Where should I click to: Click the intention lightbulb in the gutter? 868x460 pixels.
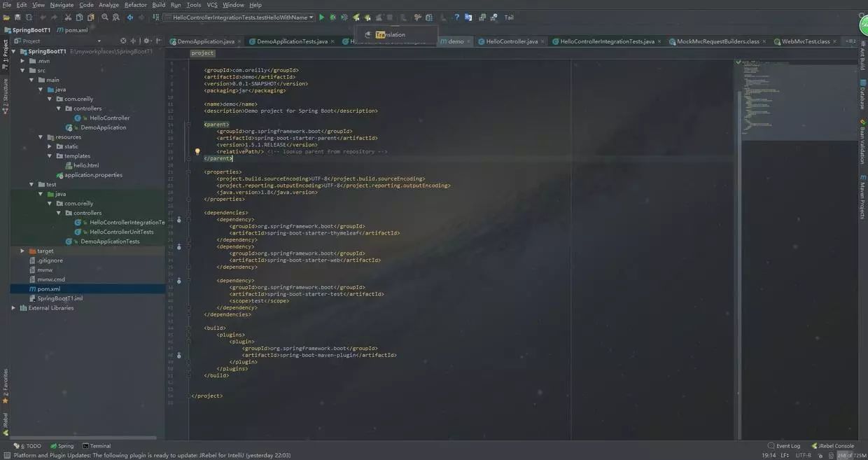(x=197, y=151)
